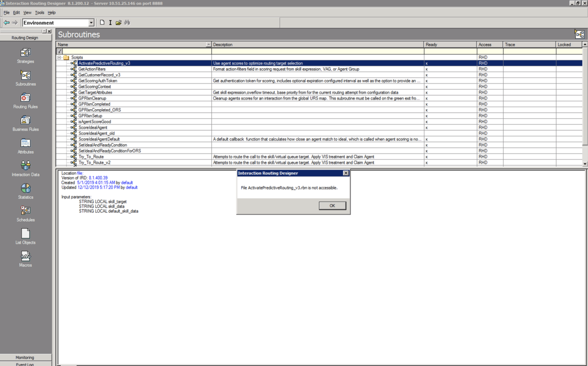The height and width of the screenshot is (366, 588).
Task: Click the Trace column header
Action: pos(529,45)
